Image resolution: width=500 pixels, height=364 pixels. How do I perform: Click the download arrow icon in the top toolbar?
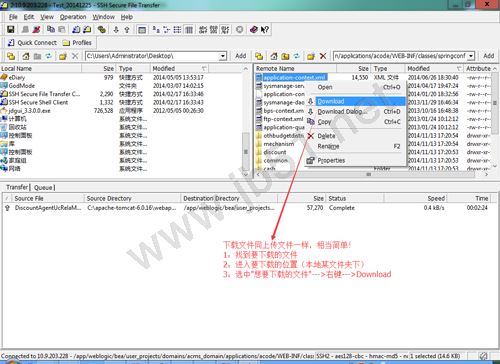[116, 30]
